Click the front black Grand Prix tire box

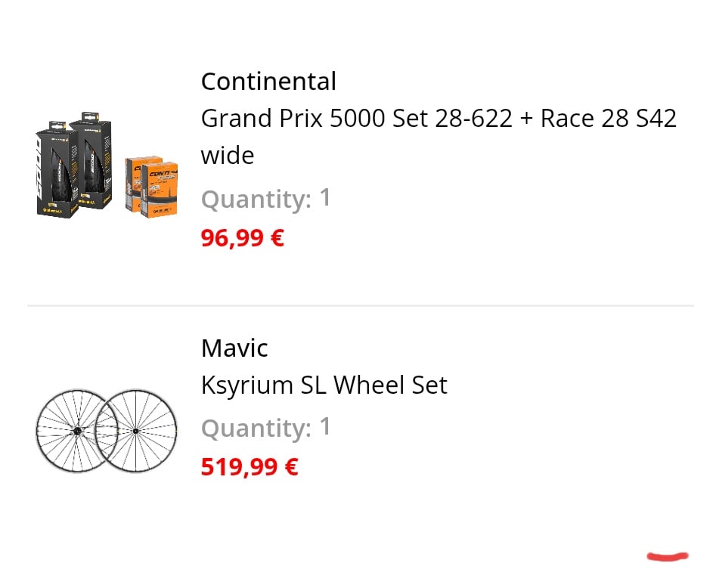[57, 170]
